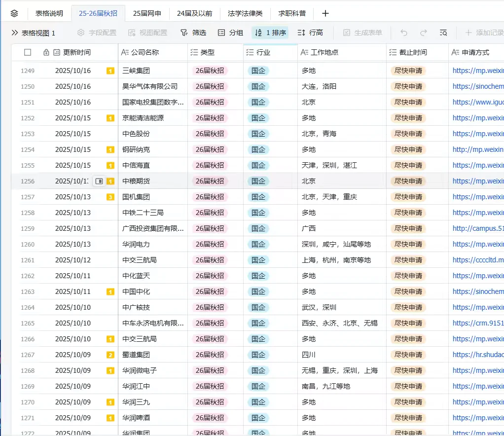This screenshot has height=436, width=504.
Task: Open comment badge on 钢研纳克 row
Action: coord(110,150)
